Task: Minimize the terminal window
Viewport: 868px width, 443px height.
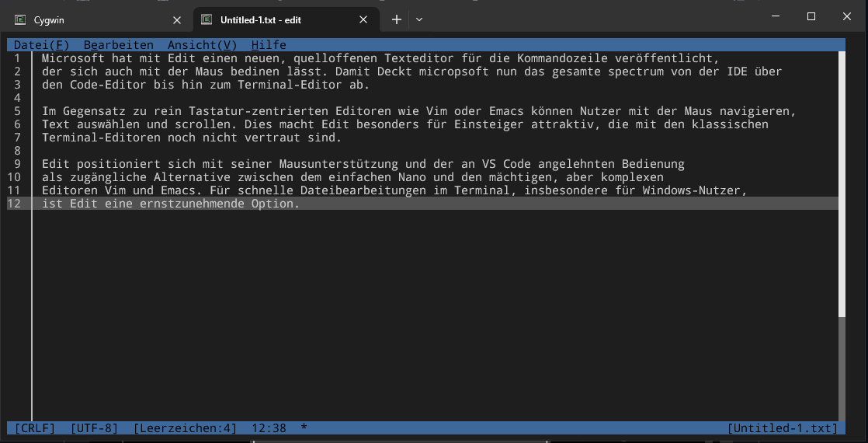Action: (775, 16)
